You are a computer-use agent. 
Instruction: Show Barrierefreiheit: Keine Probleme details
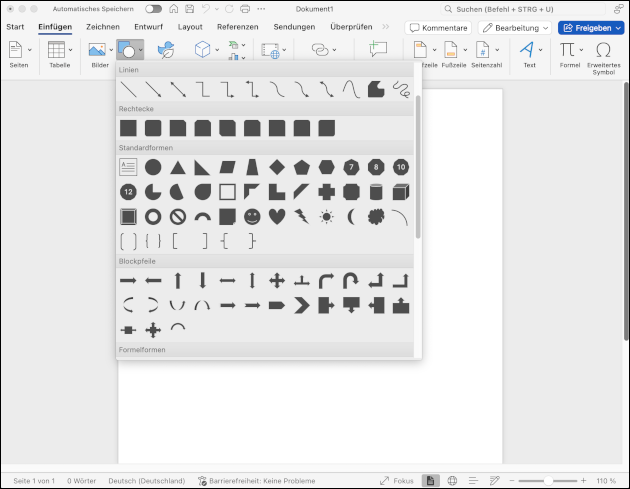click(257, 481)
